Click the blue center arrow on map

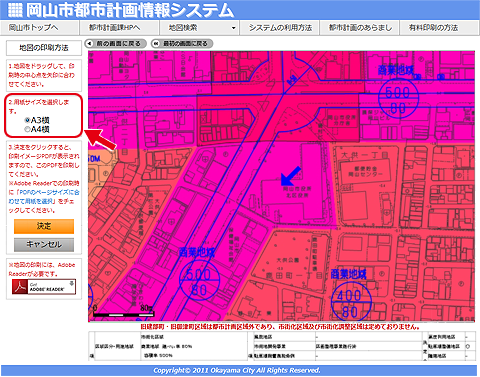[291, 176]
